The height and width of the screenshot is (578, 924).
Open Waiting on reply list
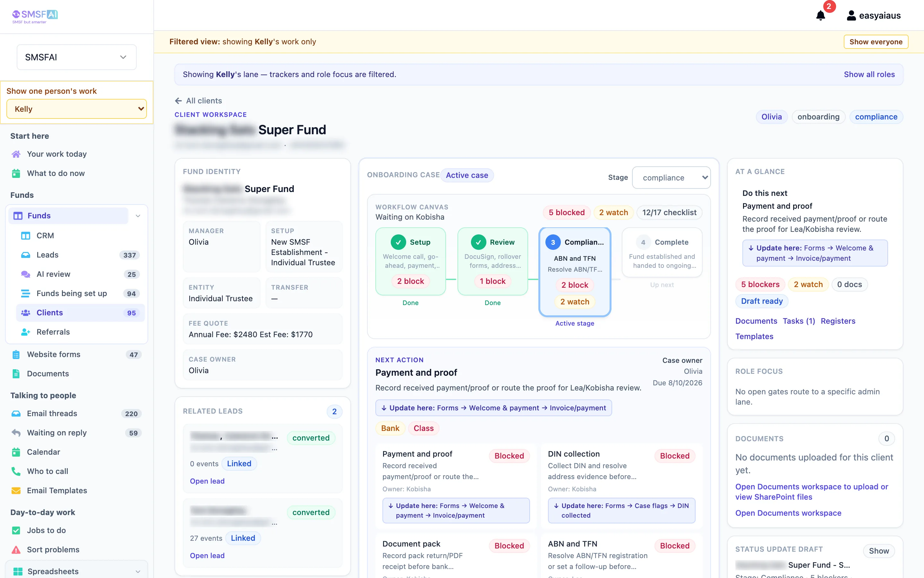[76, 433]
